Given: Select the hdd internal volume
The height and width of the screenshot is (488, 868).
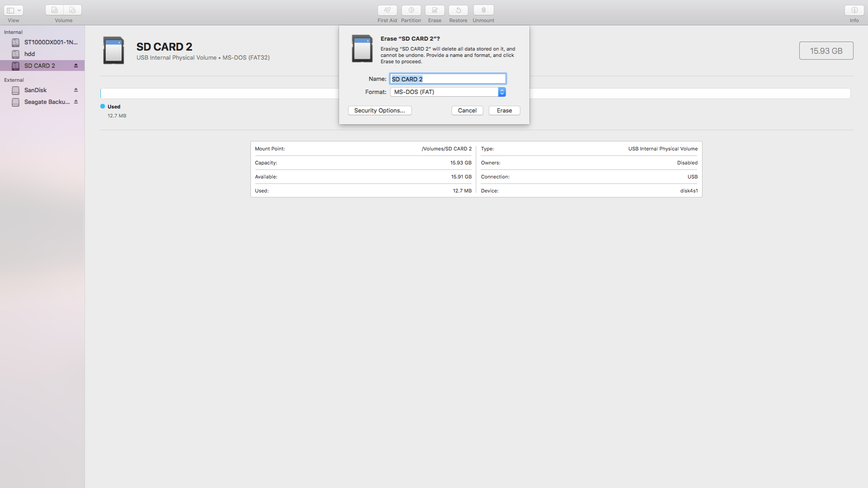Looking at the screenshot, I should (30, 54).
